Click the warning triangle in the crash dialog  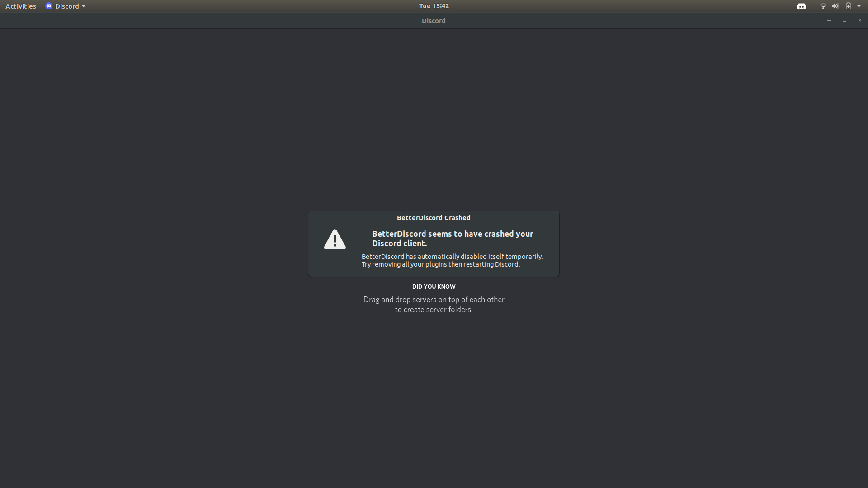(x=335, y=239)
